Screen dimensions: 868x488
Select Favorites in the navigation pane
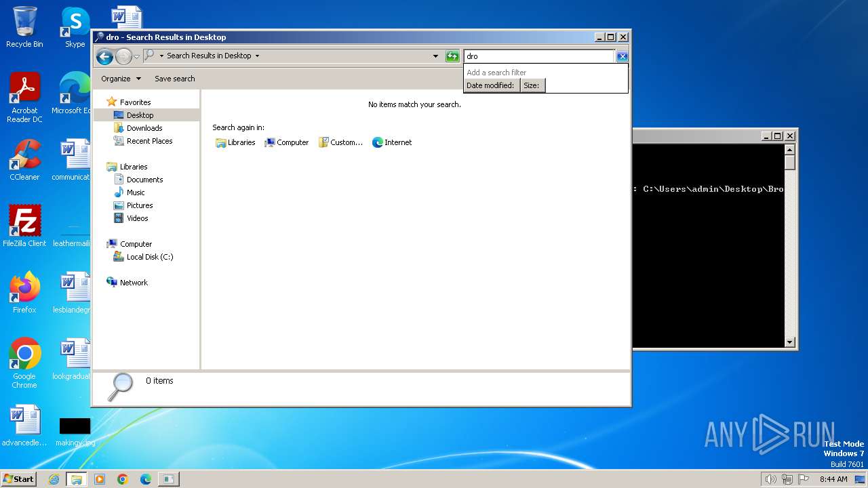(x=135, y=102)
